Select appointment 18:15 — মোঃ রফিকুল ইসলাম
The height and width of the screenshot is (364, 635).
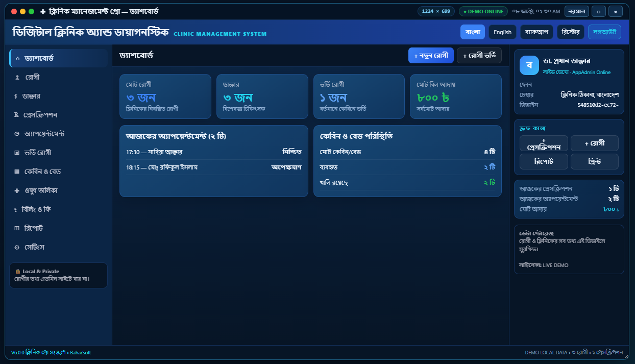(x=214, y=167)
